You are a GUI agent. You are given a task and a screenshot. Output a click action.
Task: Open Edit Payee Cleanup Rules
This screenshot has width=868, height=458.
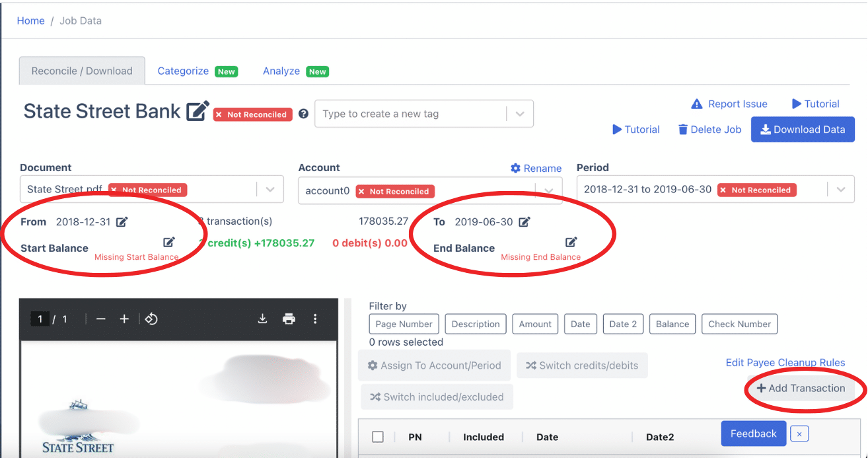[785, 362]
